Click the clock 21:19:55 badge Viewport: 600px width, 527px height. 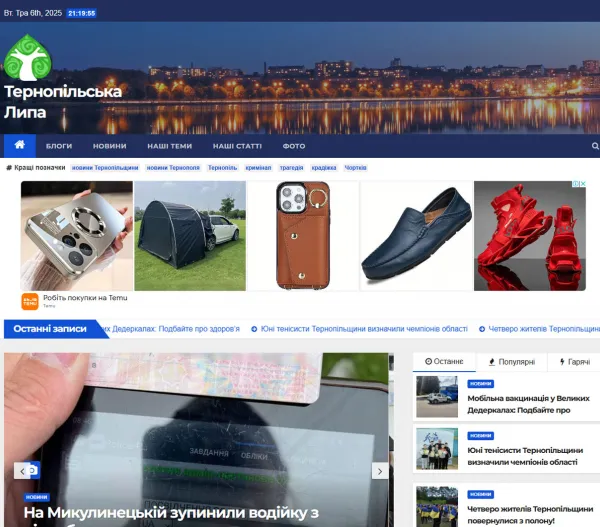point(82,13)
